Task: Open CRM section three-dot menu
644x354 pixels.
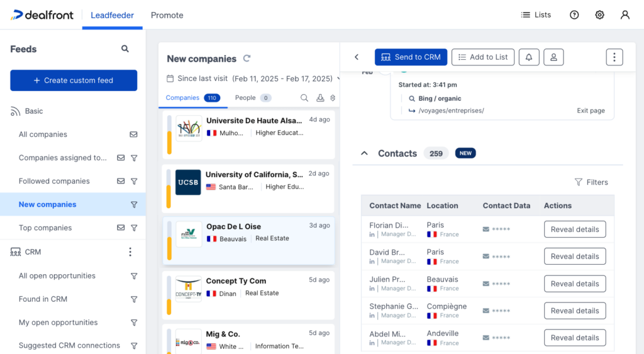Action: pyautogui.click(x=130, y=252)
